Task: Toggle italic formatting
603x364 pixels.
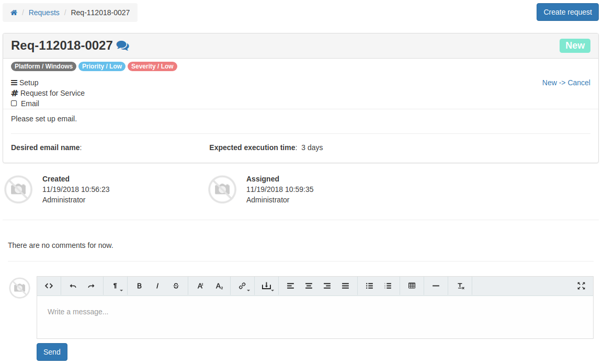Action: tap(157, 286)
